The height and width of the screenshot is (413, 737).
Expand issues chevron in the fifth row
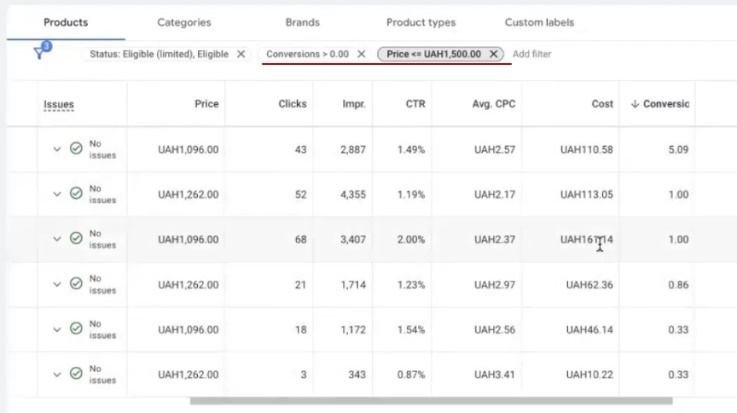click(57, 329)
